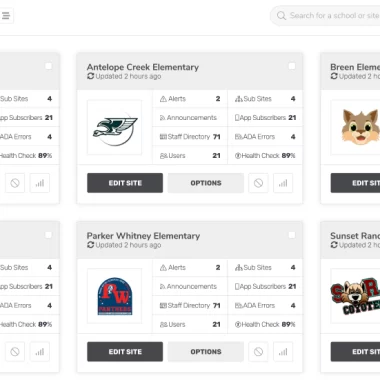
Task: Open OPTIONS for Antelope Creek Elementary
Action: click(206, 183)
